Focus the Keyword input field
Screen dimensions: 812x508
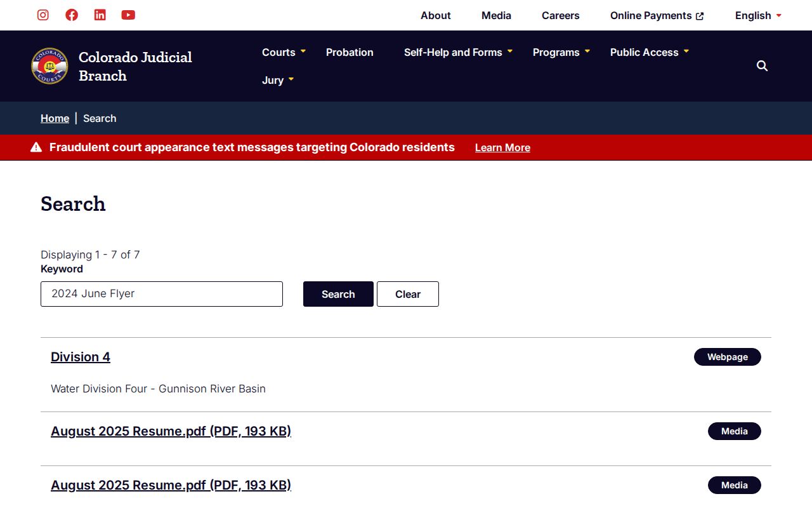(162, 294)
